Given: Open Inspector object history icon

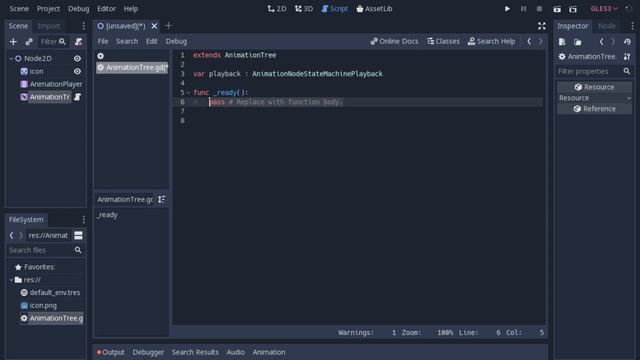Looking at the screenshot, I should [x=627, y=42].
